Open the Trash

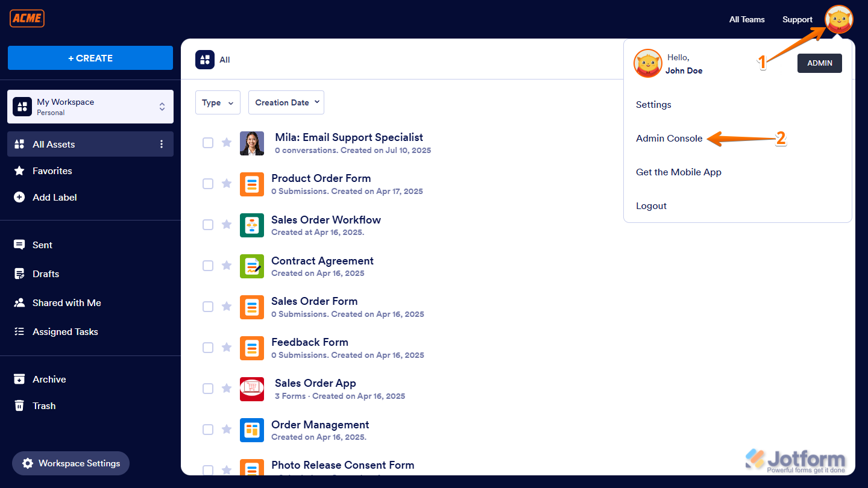point(42,405)
